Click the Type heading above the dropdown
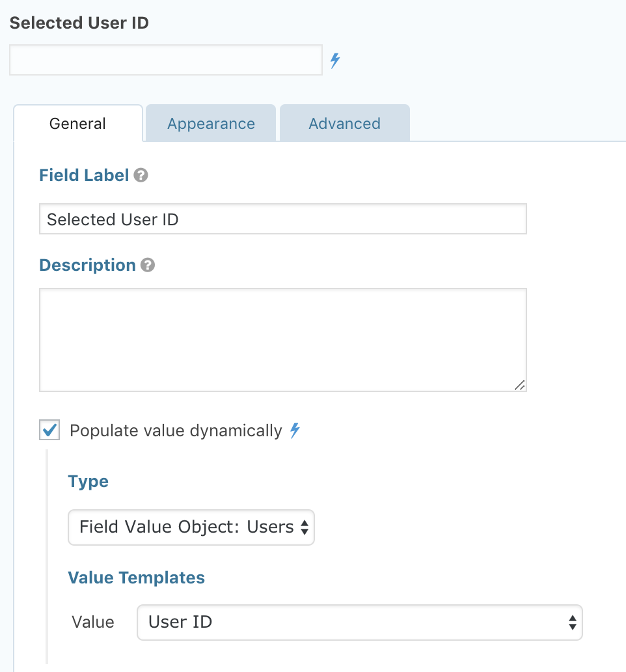Viewport: 626px width, 672px height. click(88, 482)
